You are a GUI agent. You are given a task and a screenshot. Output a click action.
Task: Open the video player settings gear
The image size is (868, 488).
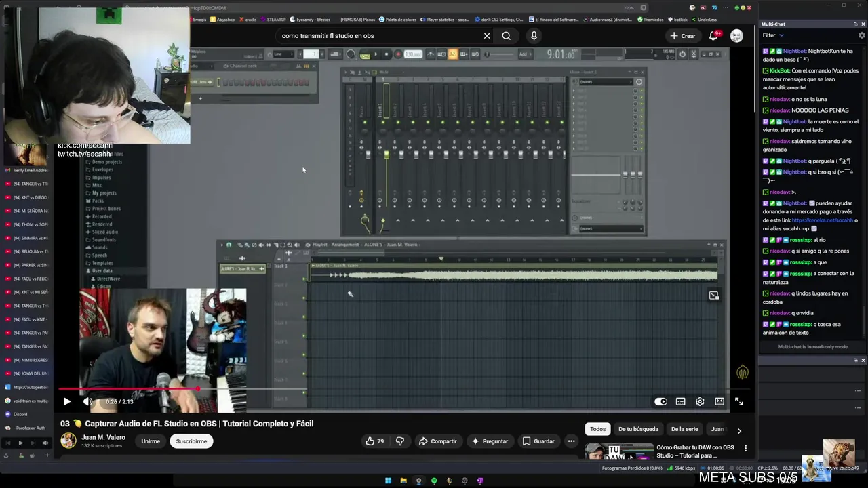[x=700, y=401]
